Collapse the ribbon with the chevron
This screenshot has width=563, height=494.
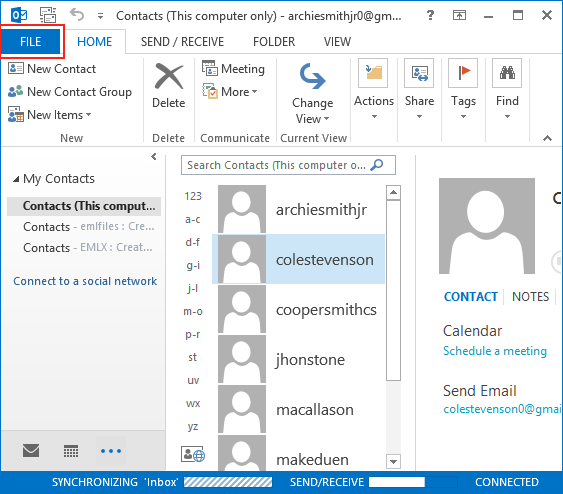547,138
